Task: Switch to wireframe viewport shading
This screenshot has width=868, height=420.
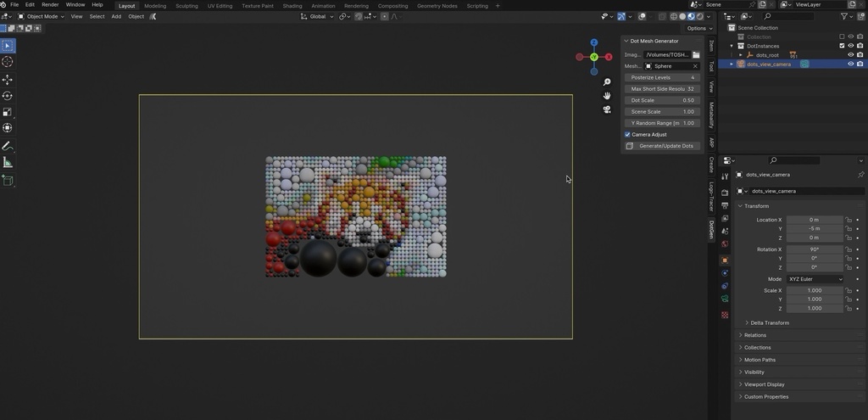Action: point(674,17)
